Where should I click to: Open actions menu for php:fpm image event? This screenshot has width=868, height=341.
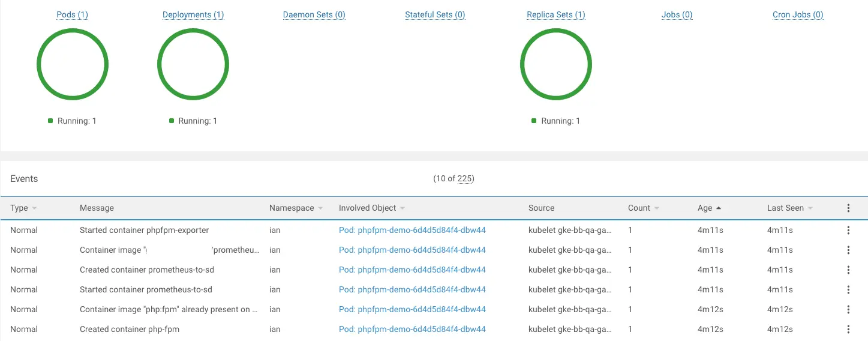848,310
